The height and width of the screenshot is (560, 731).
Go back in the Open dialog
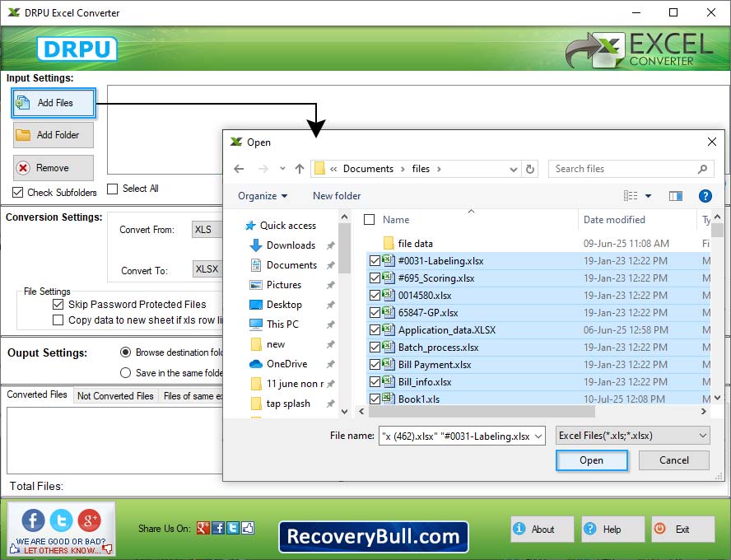pos(240,169)
